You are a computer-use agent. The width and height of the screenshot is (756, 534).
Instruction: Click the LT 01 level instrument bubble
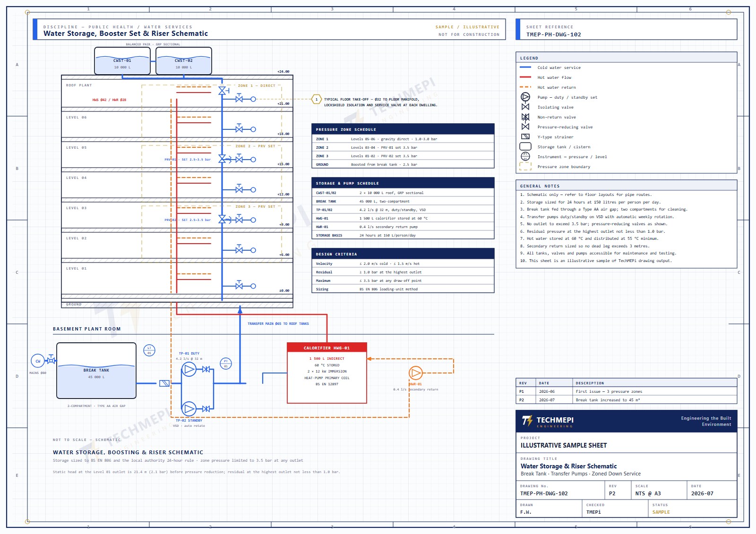149,350
